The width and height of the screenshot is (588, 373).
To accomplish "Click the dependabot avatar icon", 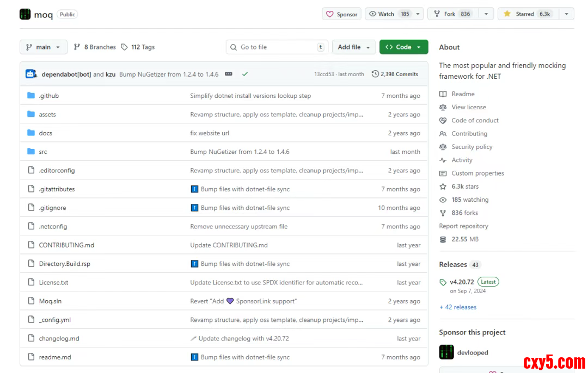I will tap(30, 74).
